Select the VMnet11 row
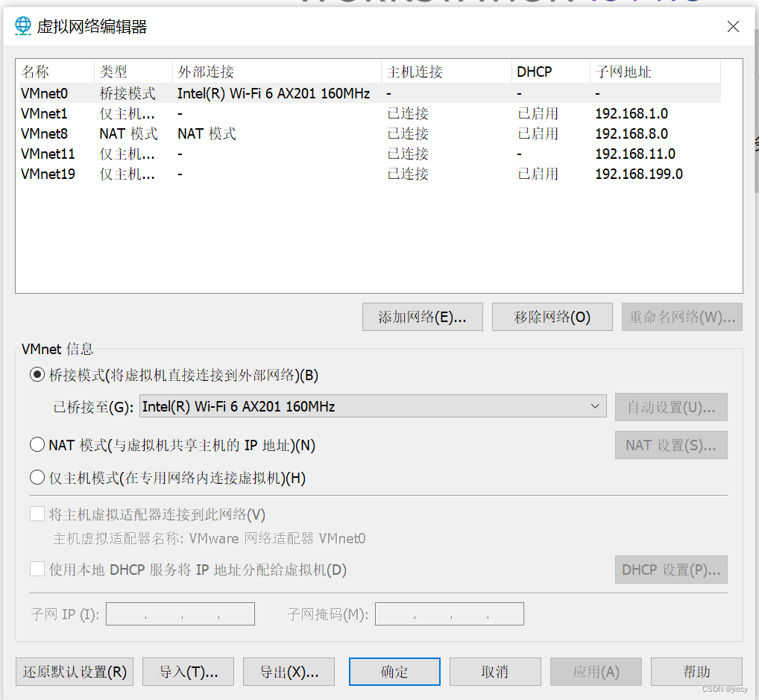This screenshot has width=759, height=700. [x=370, y=154]
